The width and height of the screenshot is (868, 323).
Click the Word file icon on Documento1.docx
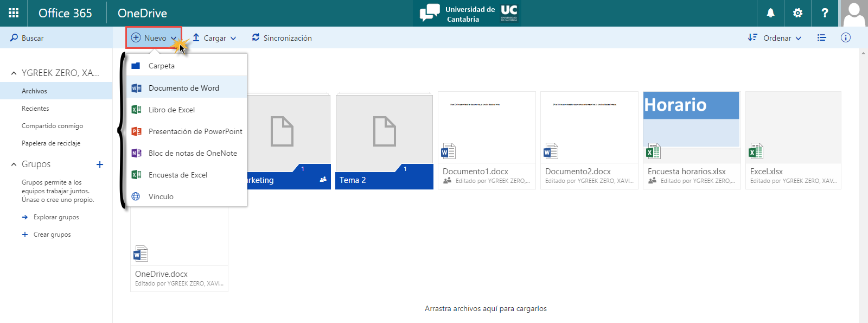448,151
